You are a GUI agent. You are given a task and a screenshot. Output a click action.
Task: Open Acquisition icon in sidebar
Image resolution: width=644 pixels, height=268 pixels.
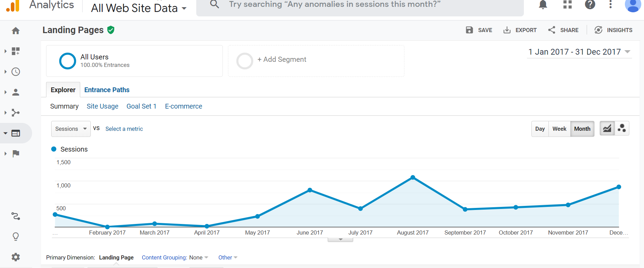16,113
